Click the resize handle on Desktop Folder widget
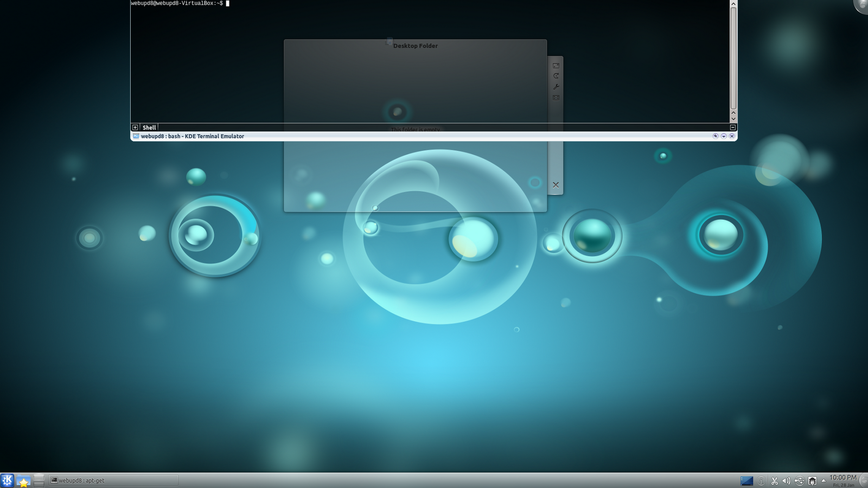The height and width of the screenshot is (488, 868). (x=556, y=66)
